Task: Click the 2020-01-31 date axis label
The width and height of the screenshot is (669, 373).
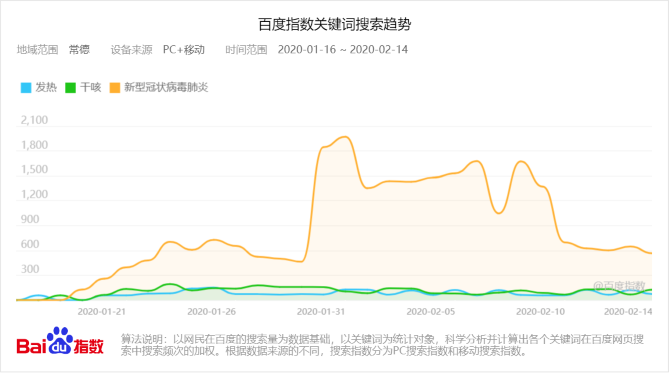Action: 321,312
